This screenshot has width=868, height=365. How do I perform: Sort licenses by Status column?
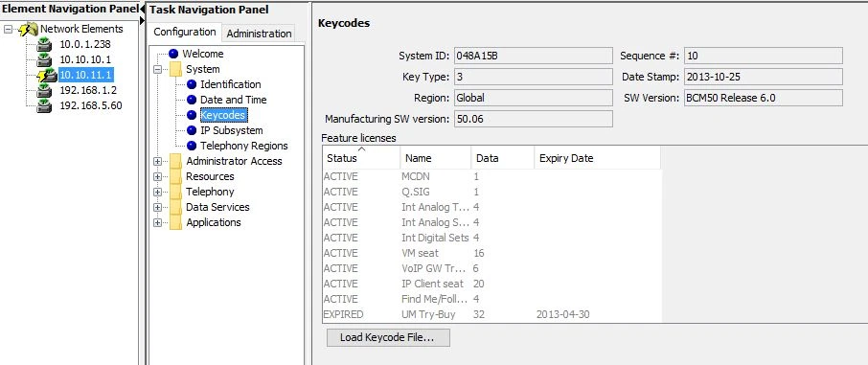pos(361,158)
